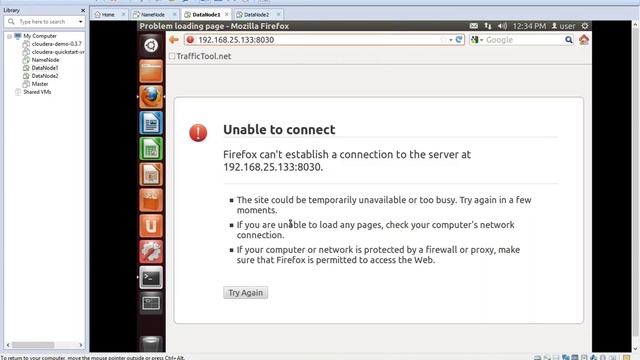Viewport: 640px width, 360px height.
Task: Click the Library scrollbar right arrow
Action: click(x=80, y=345)
